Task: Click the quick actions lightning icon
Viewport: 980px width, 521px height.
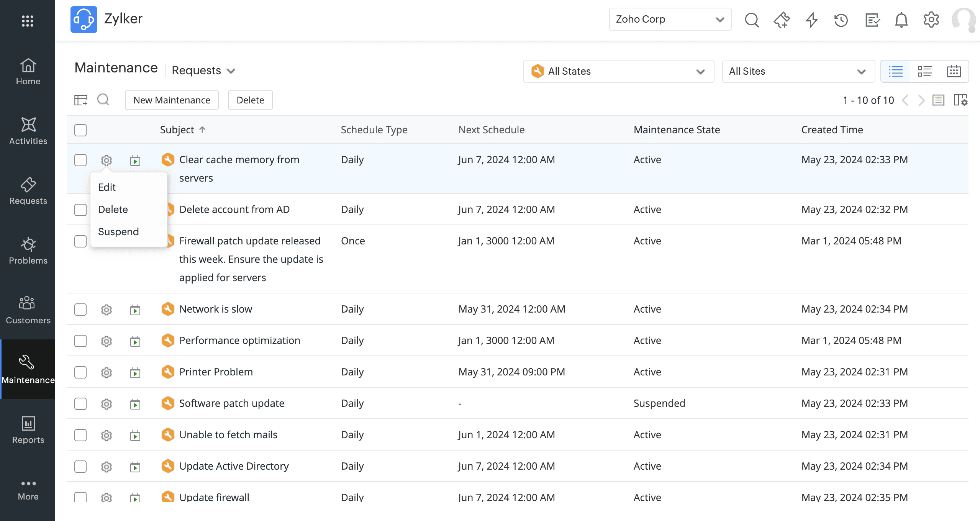Action: (811, 20)
